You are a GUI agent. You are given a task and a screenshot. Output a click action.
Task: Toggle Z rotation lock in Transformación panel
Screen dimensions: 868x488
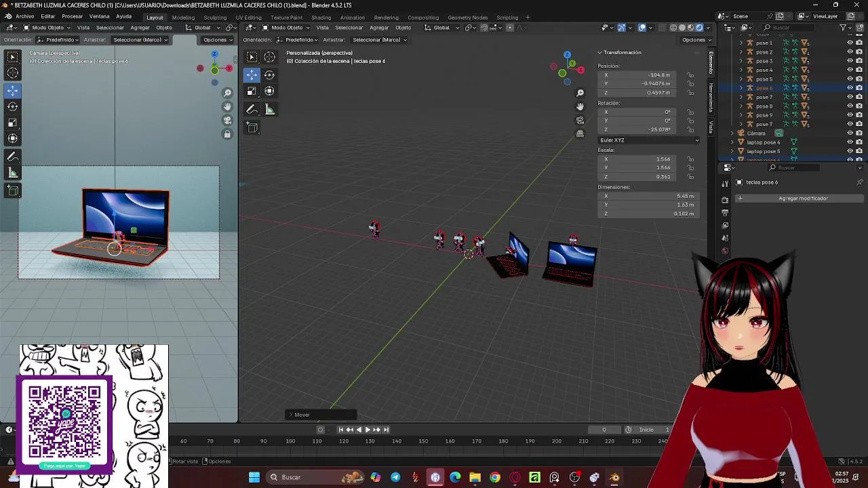[690, 129]
